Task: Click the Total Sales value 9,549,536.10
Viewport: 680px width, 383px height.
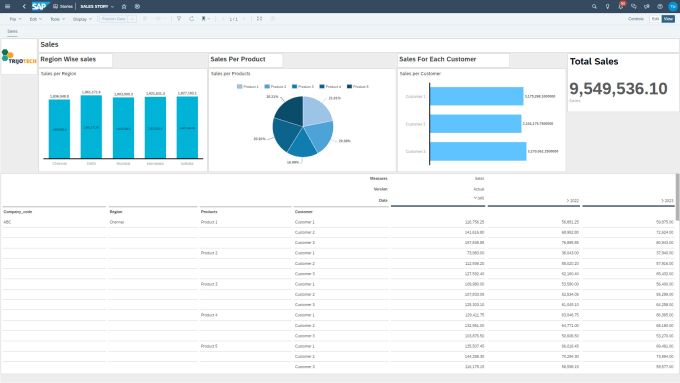Action: point(618,88)
